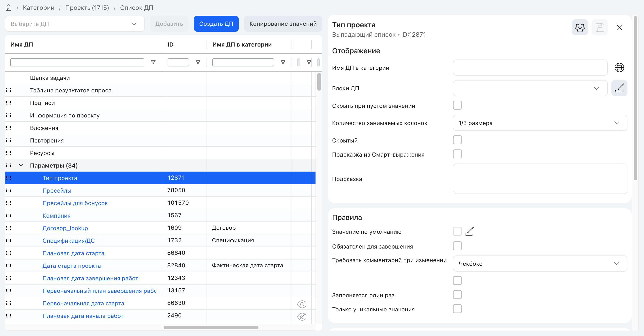Click drag handle on Плановая дата старта row
The height and width of the screenshot is (336, 644).
[x=9, y=253]
